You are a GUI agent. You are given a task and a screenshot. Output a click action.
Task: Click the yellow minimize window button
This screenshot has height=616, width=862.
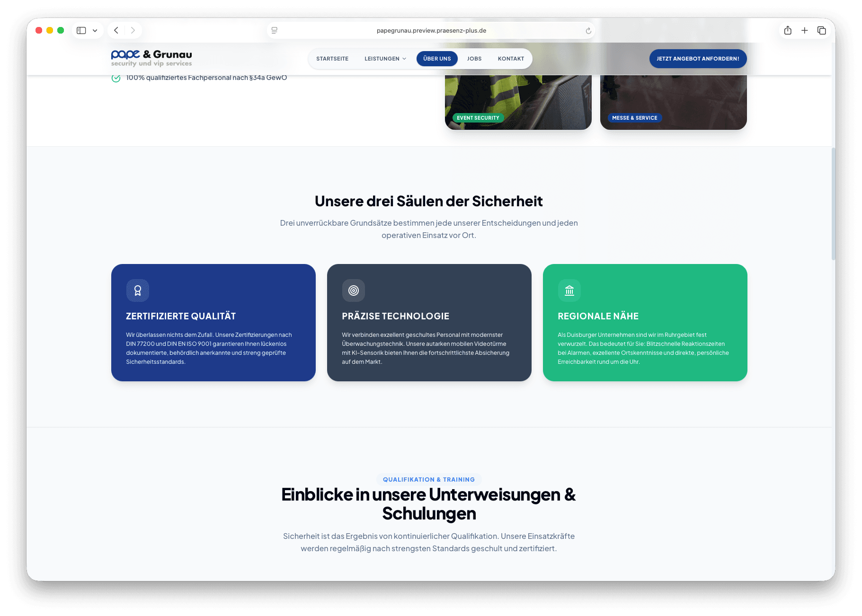(50, 30)
